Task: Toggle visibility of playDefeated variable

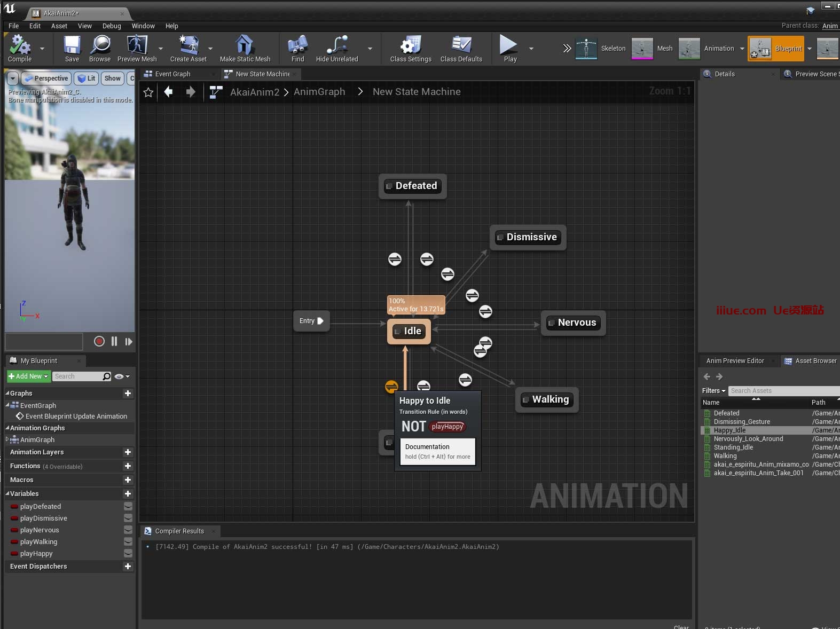Action: (128, 506)
